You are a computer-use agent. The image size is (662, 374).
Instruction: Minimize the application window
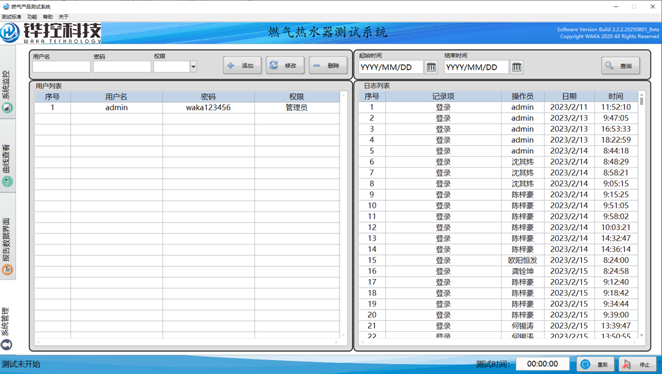tap(616, 6)
